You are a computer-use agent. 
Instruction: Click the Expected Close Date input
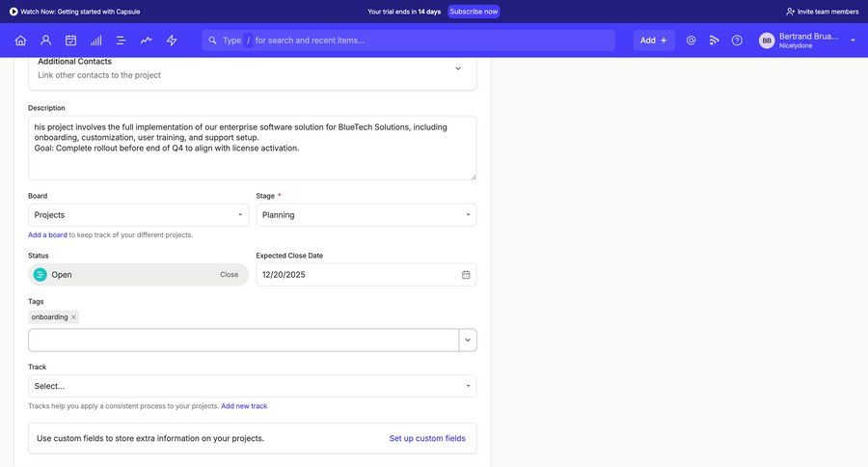tap(366, 275)
